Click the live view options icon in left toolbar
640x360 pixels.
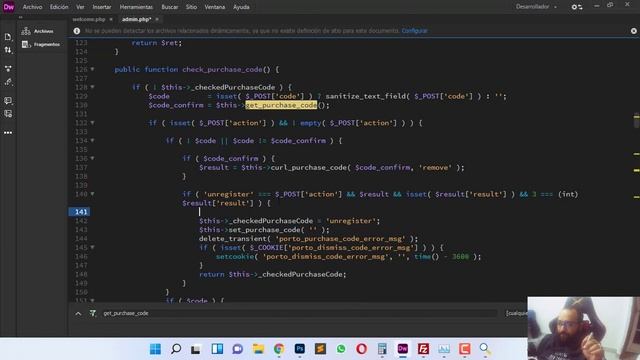(8, 69)
